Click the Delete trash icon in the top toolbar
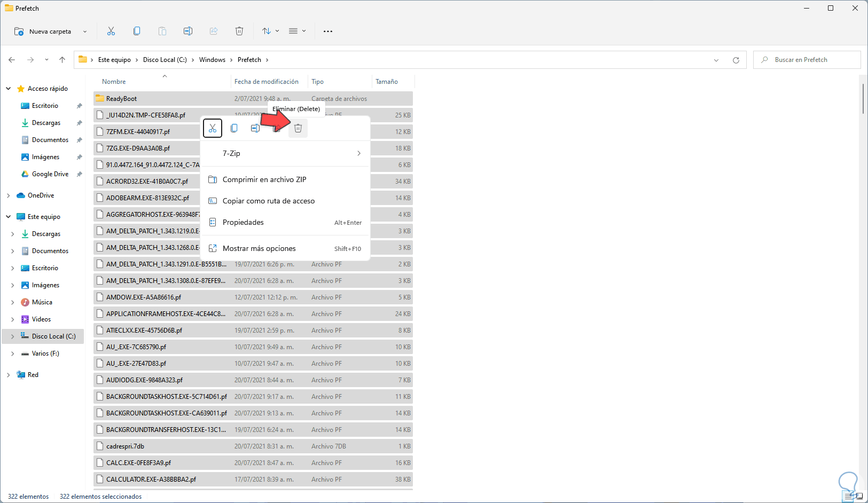The width and height of the screenshot is (868, 503). pos(239,31)
